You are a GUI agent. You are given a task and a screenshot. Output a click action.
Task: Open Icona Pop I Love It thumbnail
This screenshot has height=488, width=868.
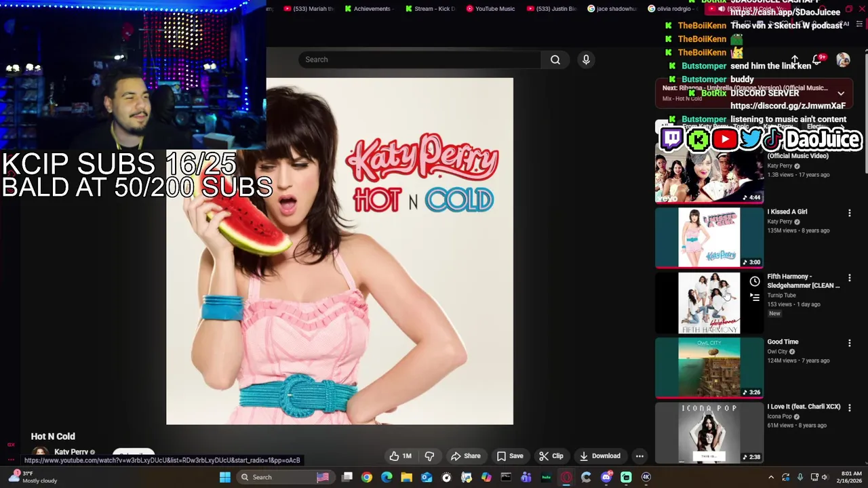[709, 432]
